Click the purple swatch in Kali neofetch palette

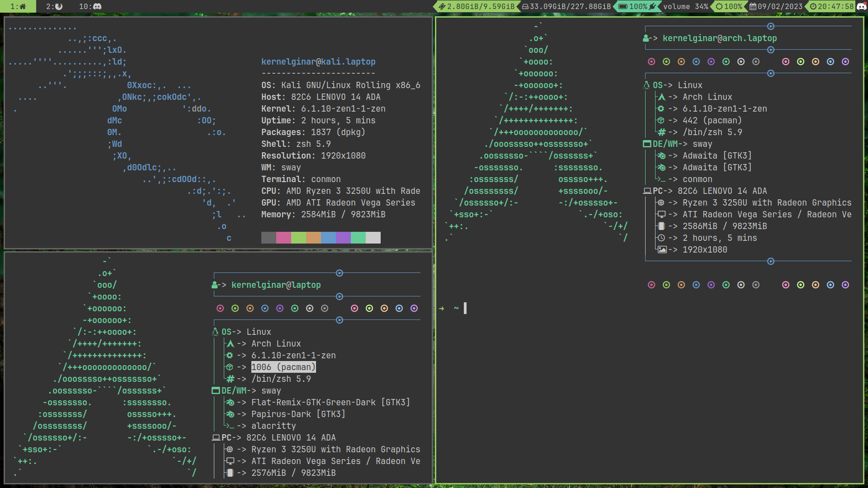coord(343,238)
